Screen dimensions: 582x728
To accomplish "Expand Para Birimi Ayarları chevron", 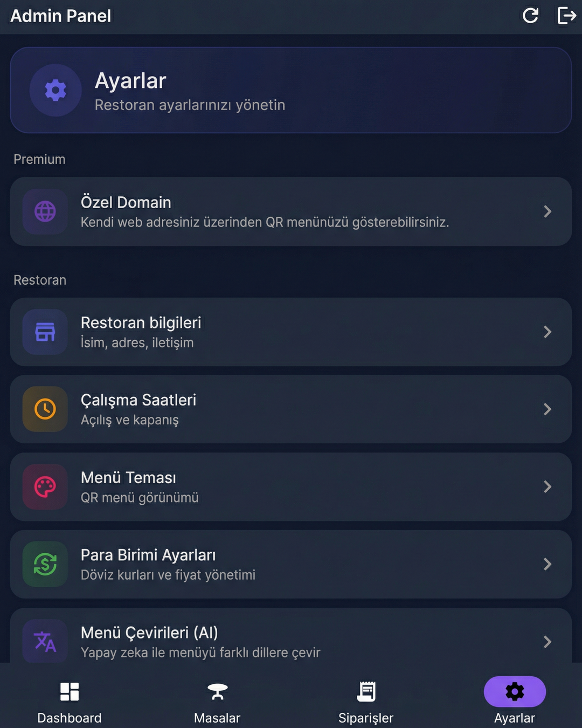I will point(548,564).
